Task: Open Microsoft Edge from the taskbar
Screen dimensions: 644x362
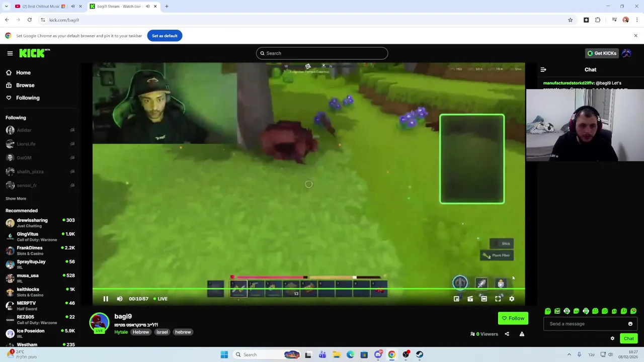Action: coord(350,354)
